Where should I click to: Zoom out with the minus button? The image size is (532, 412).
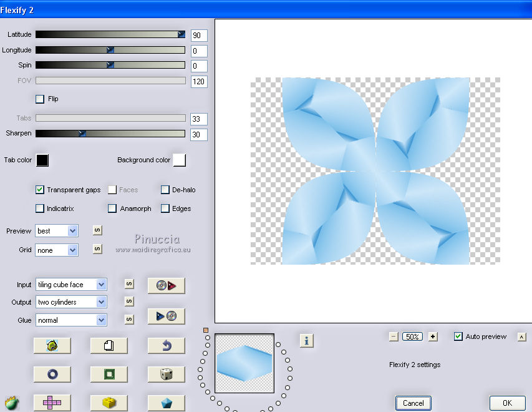394,336
